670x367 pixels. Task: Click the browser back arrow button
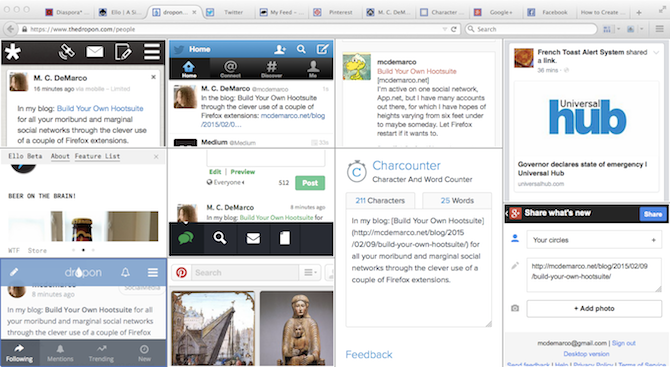(x=11, y=29)
